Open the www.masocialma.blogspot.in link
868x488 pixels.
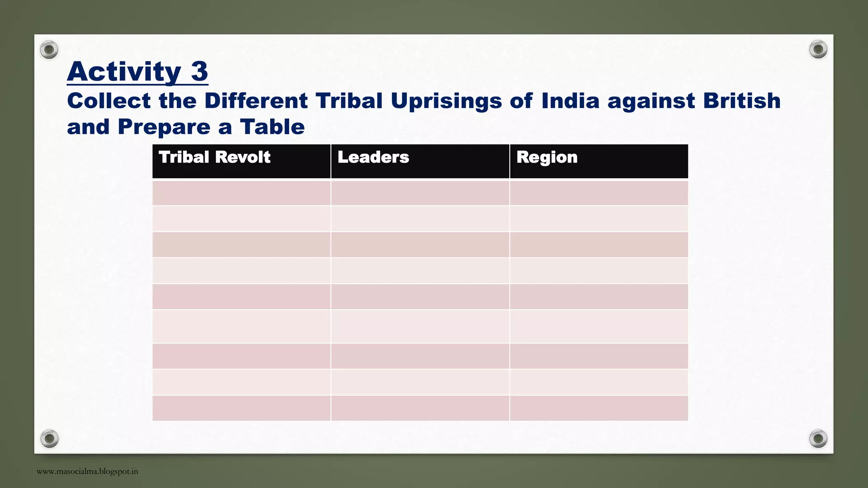pyautogui.click(x=87, y=471)
